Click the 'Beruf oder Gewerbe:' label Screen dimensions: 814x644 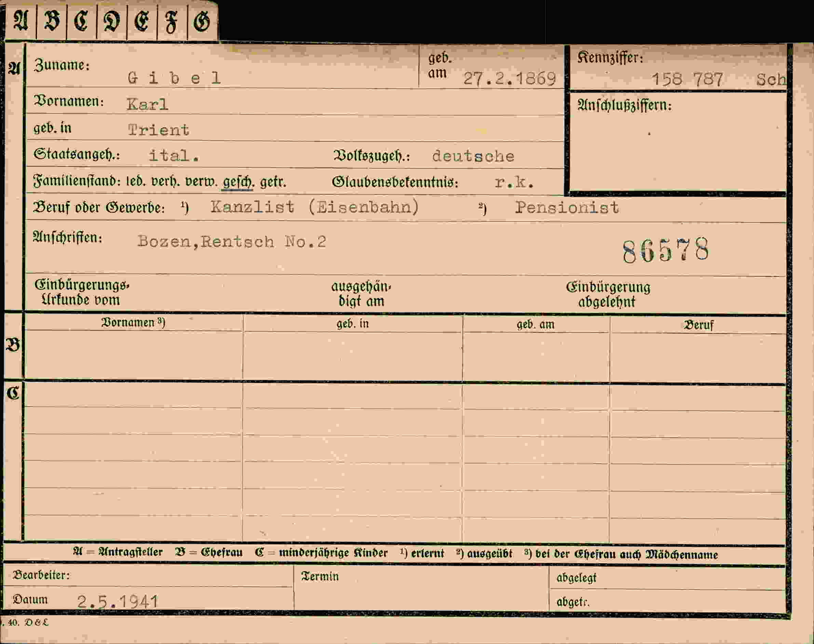99,207
